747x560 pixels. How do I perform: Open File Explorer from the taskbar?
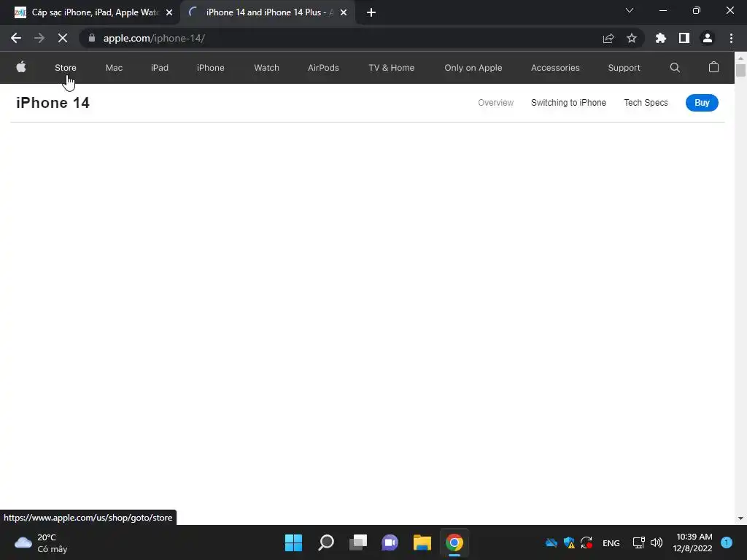point(422,542)
